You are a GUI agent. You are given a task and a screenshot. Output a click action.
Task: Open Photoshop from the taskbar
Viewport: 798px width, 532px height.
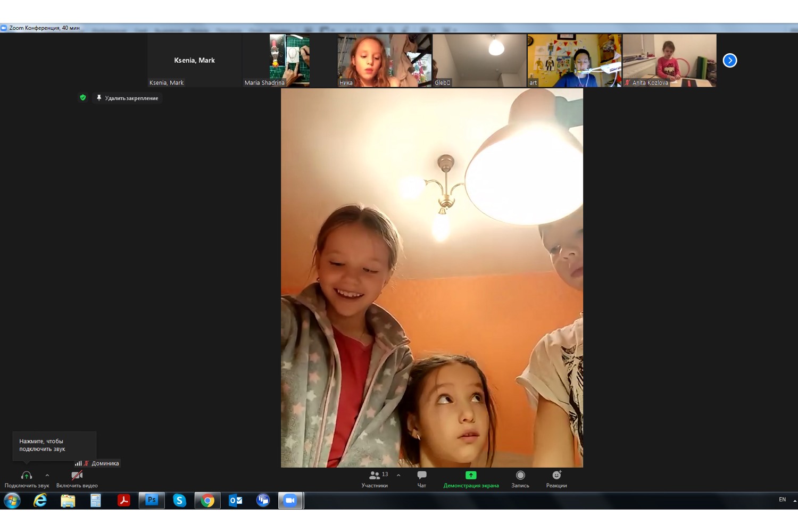pyautogui.click(x=152, y=500)
